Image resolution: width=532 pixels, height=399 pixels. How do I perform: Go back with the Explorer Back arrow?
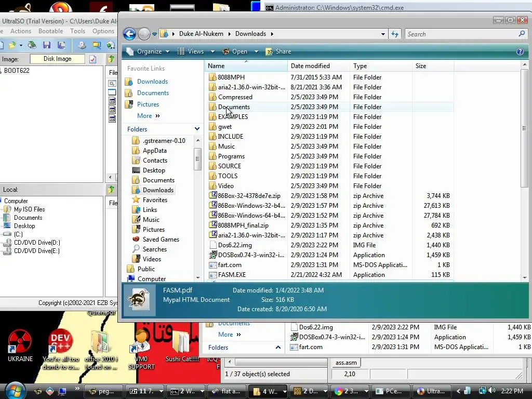coord(129,34)
